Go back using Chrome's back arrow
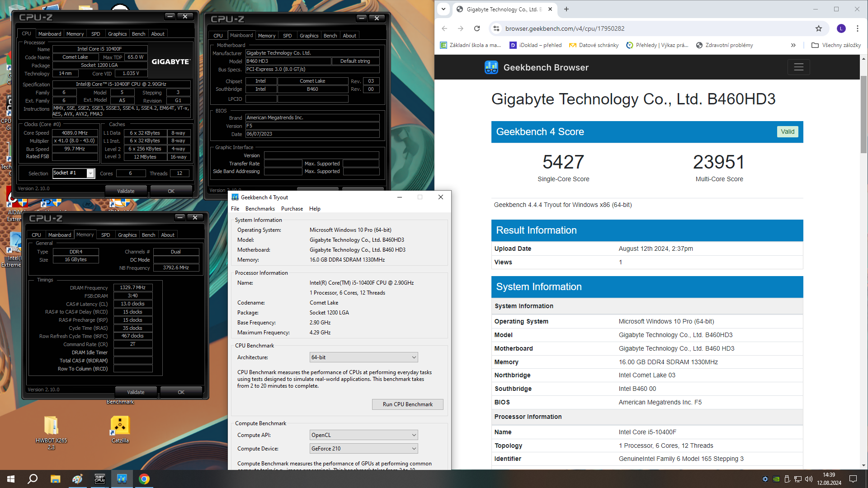This screenshot has width=868, height=488. tap(444, 28)
